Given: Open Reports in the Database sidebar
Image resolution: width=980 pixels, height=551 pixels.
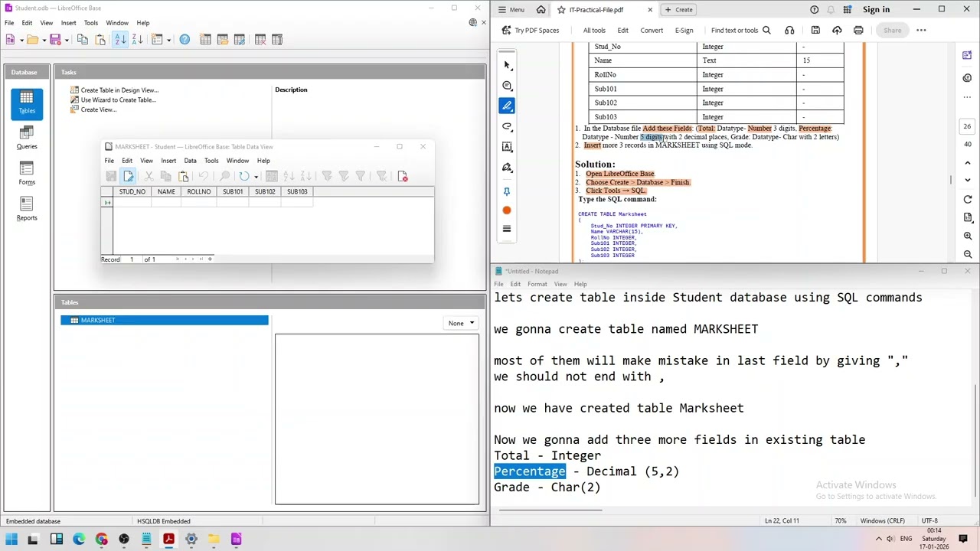Looking at the screenshot, I should point(27,209).
